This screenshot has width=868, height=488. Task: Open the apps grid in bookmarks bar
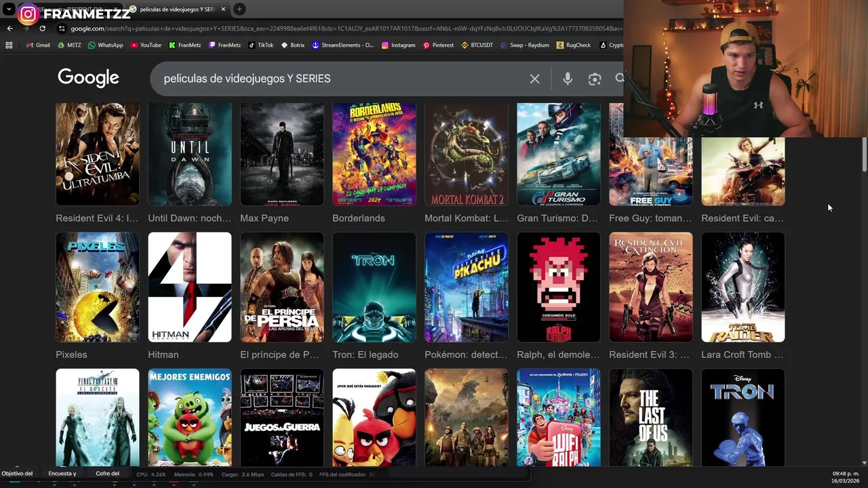(9, 45)
